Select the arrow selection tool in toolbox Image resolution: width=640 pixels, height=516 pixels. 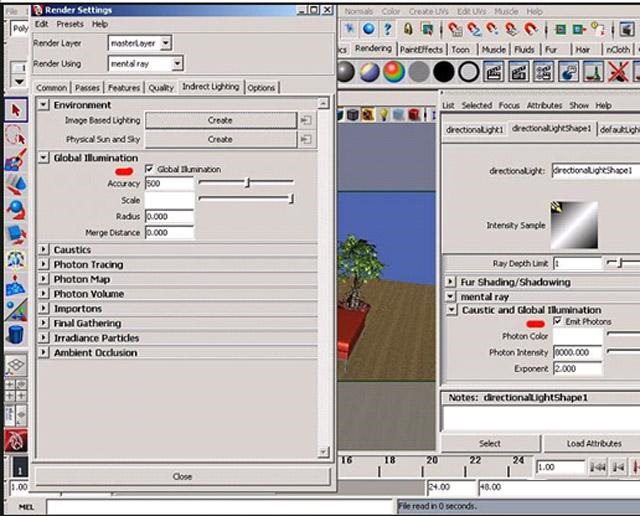pyautogui.click(x=16, y=110)
